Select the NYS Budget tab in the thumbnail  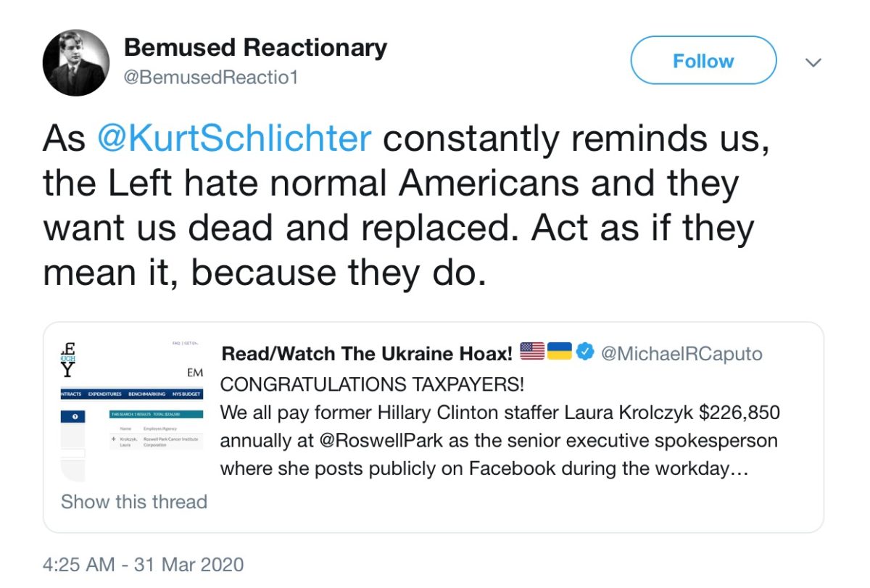[186, 394]
